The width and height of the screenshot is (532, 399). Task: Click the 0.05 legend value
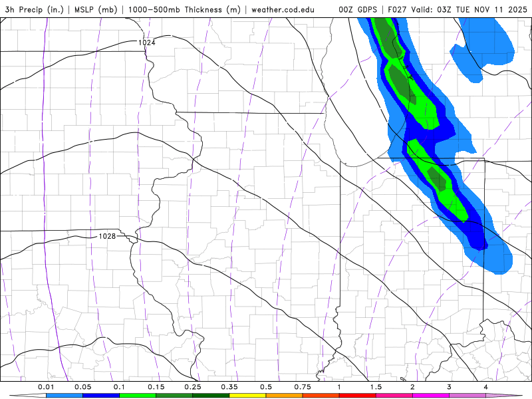pyautogui.click(x=82, y=387)
